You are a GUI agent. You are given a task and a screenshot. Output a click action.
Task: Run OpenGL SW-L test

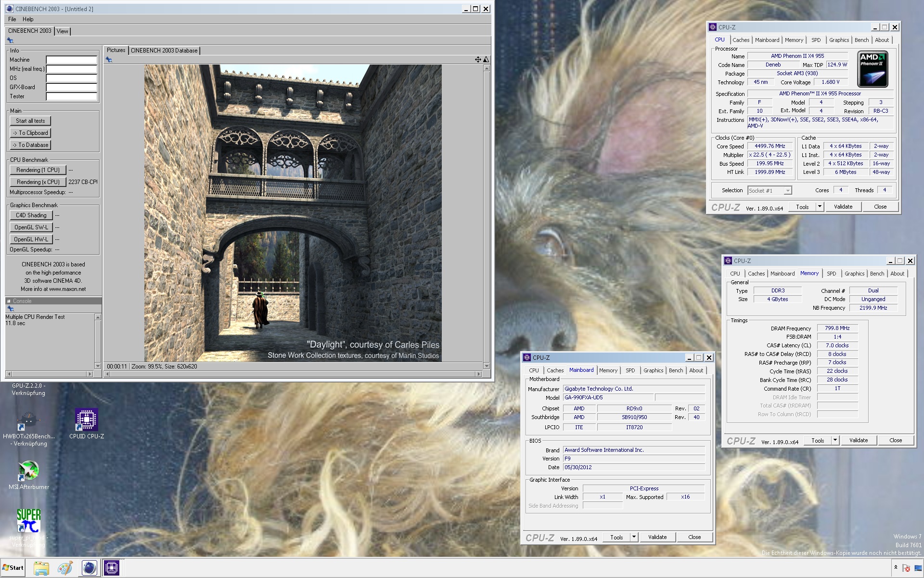click(x=31, y=227)
